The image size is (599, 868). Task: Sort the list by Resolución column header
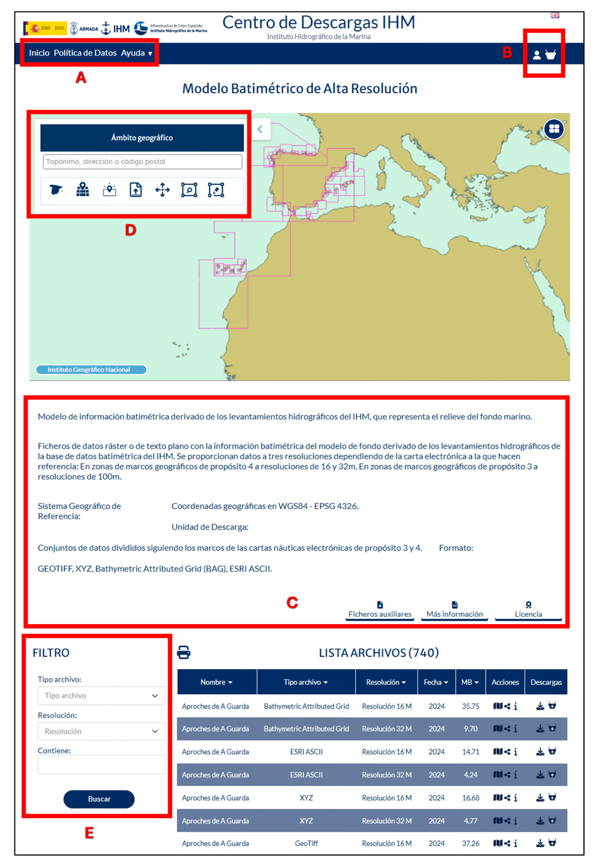pyautogui.click(x=386, y=682)
